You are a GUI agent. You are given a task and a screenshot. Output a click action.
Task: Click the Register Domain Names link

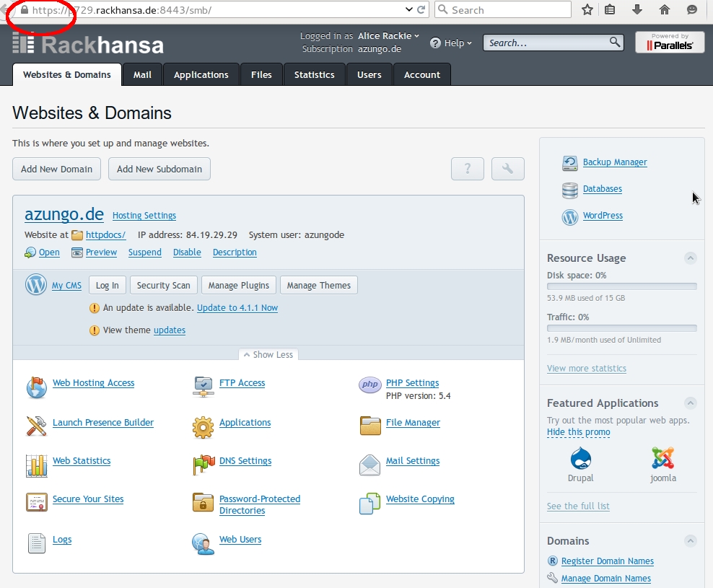pyautogui.click(x=608, y=561)
